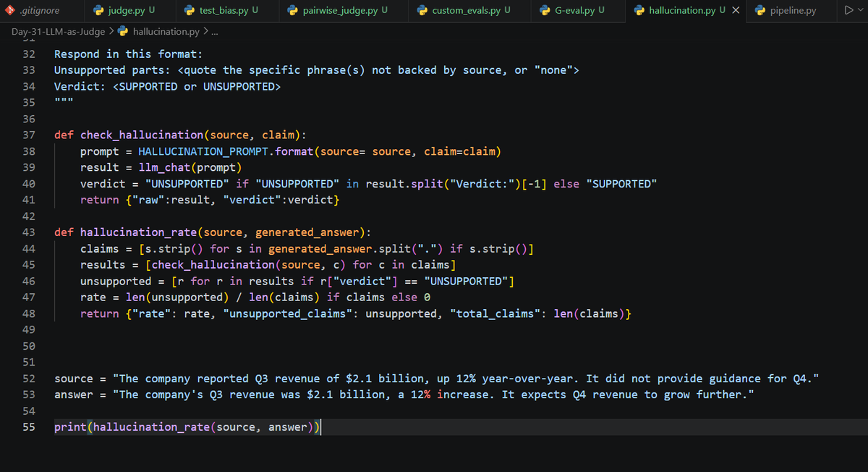Open the pipeline.py tab
This screenshot has height=472, width=868.
(792, 11)
